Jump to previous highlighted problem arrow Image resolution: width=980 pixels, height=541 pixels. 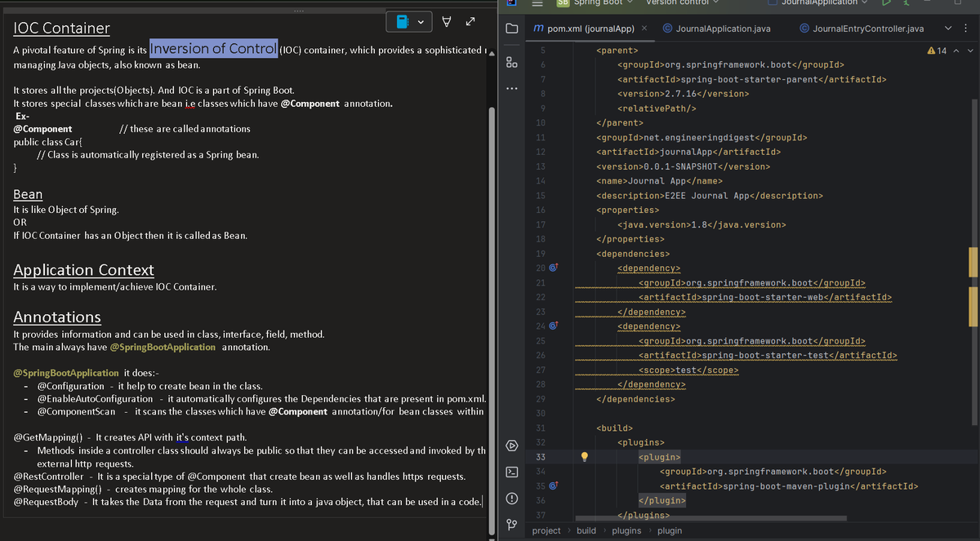[956, 51]
